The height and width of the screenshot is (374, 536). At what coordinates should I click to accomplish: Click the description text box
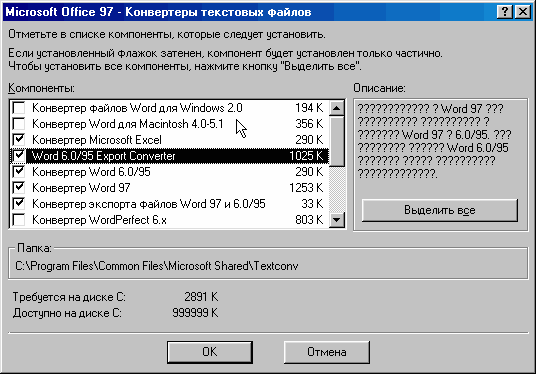coord(434,141)
